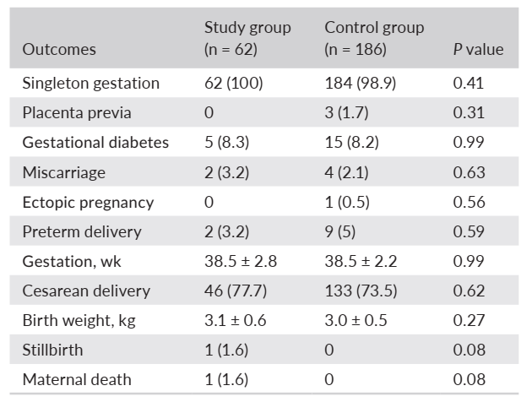Click the Gestational diabetes row label
This screenshot has width=532, height=402.
pos(95,143)
